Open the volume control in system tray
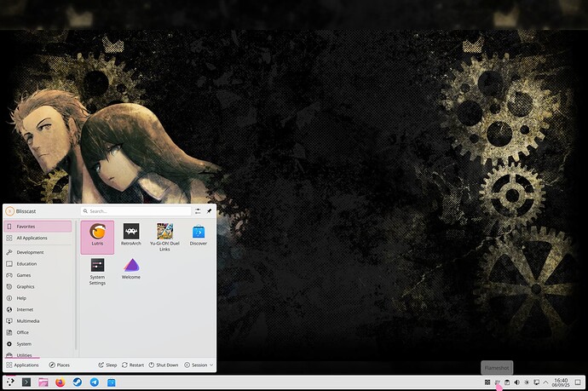Viewport: 588px width, 391px height. coord(516,382)
